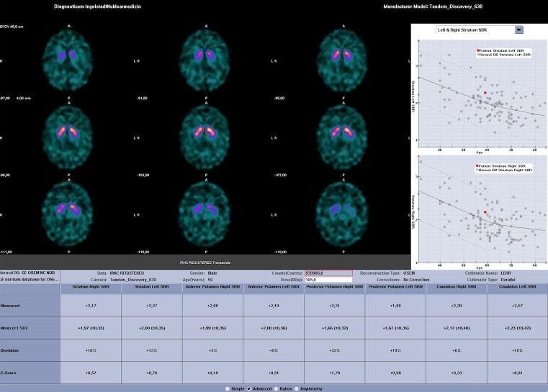
Task: Open the Left & Right Striatum SBR dropdown
Action: [519, 30]
